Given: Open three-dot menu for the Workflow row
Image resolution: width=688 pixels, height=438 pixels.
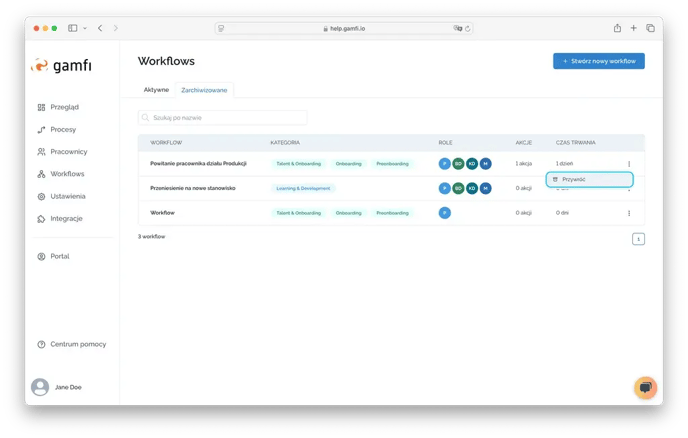Looking at the screenshot, I should pyautogui.click(x=629, y=213).
